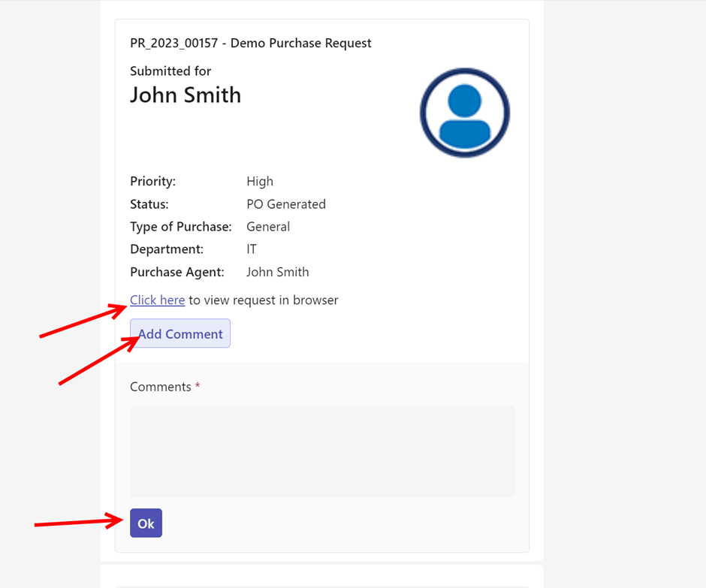Click the Status field label
Viewport: 706px width, 588px height.
click(149, 204)
